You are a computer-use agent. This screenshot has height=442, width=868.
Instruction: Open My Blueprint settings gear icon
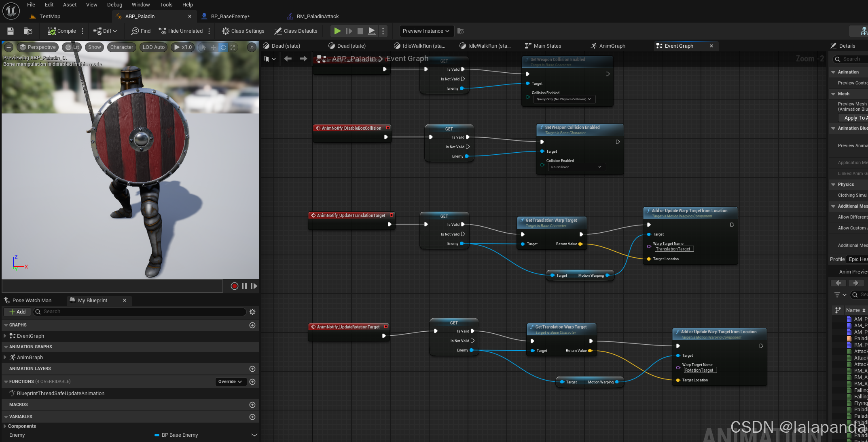pos(252,312)
